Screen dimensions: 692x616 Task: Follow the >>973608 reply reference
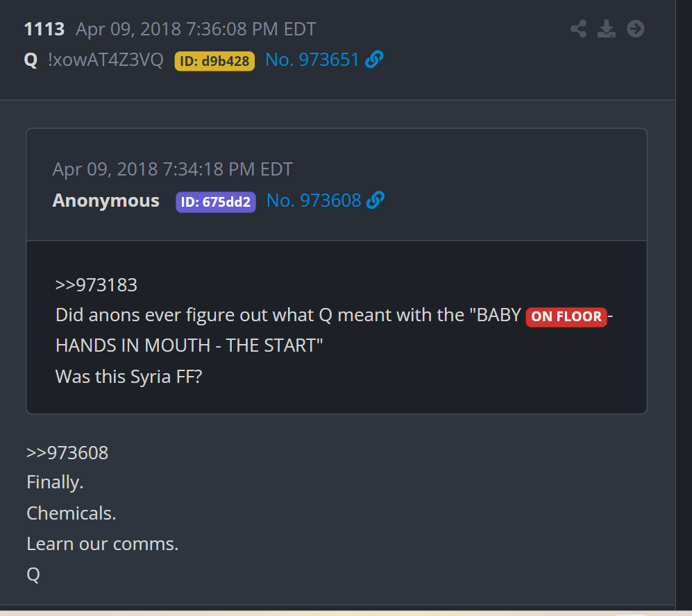click(67, 453)
